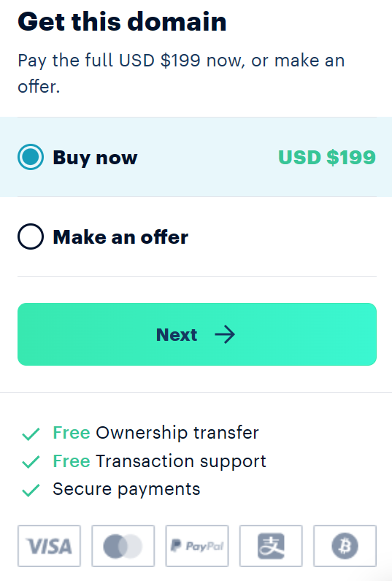Click the arrow icon on Next button
The height and width of the screenshot is (581, 392).
tap(225, 334)
